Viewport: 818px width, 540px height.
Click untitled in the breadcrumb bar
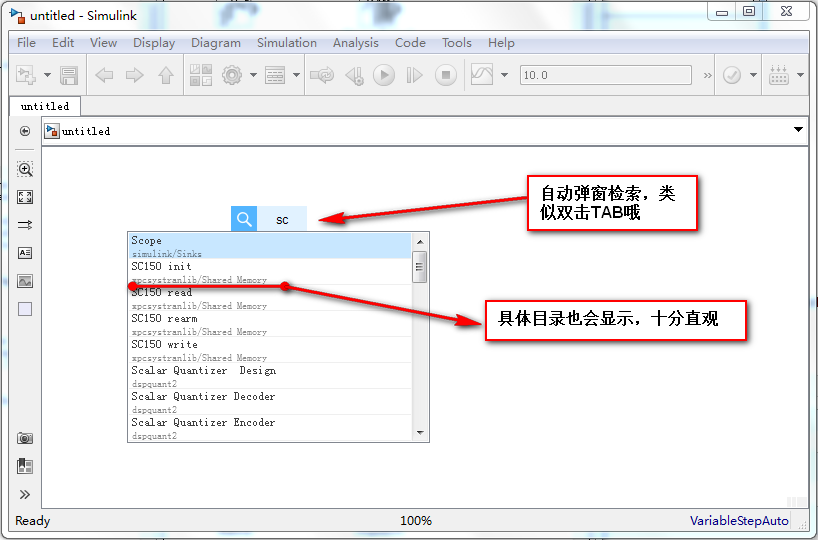[x=86, y=131]
